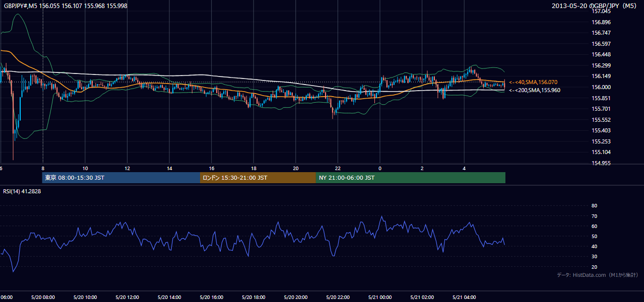Click single-digit hour label 2 on price chart axis
This screenshot has width=644, height=302.
(x=422, y=168)
